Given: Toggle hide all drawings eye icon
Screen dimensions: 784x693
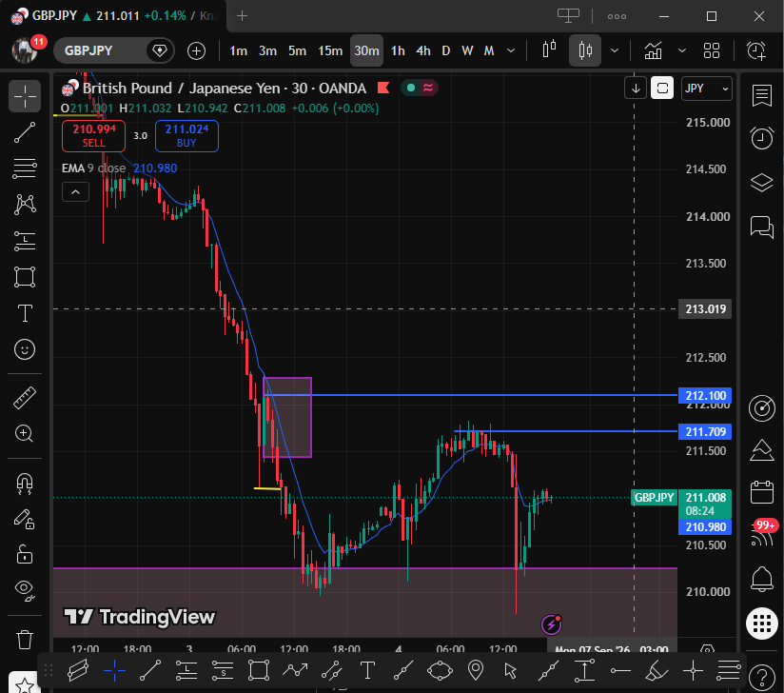Looking at the screenshot, I should coord(25,589).
